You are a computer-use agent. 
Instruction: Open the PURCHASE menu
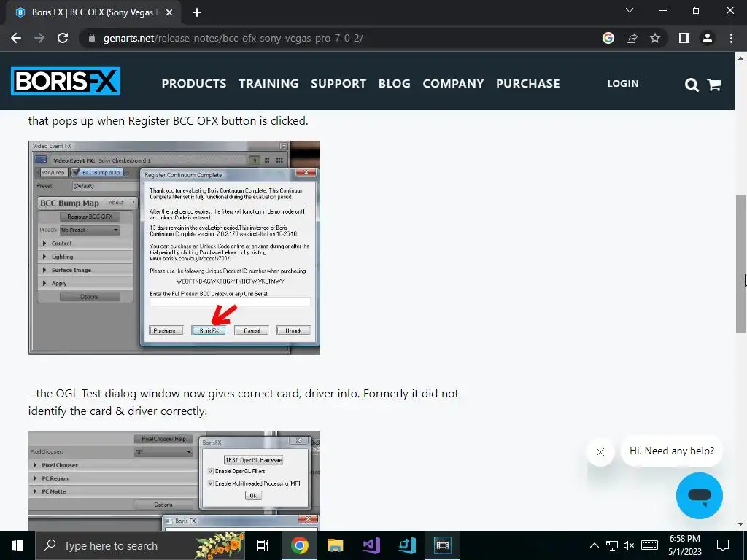point(528,83)
